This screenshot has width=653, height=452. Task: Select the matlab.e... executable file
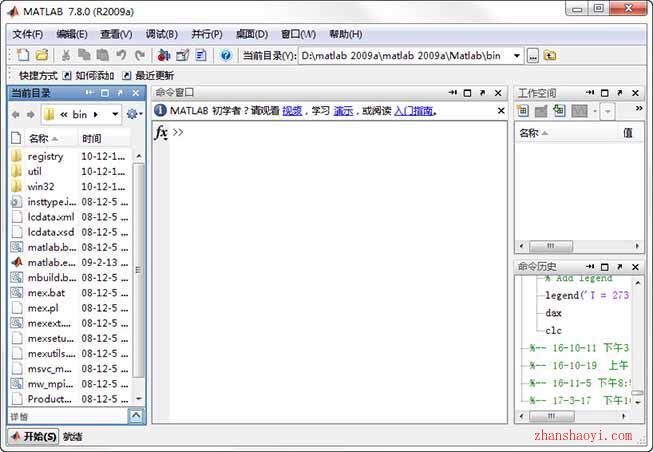(x=52, y=262)
